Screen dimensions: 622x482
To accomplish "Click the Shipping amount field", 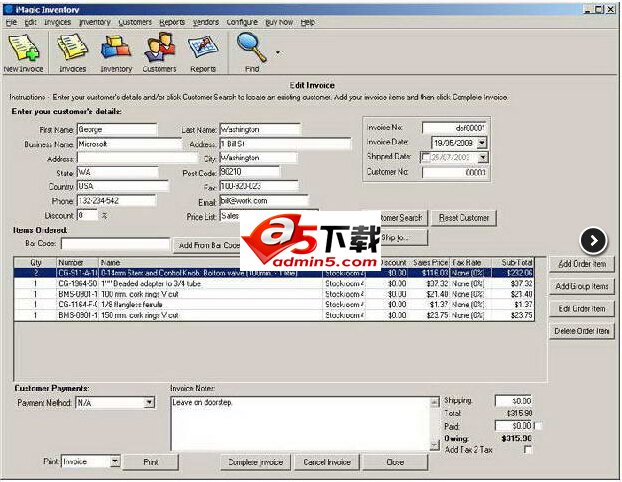I will [513, 401].
